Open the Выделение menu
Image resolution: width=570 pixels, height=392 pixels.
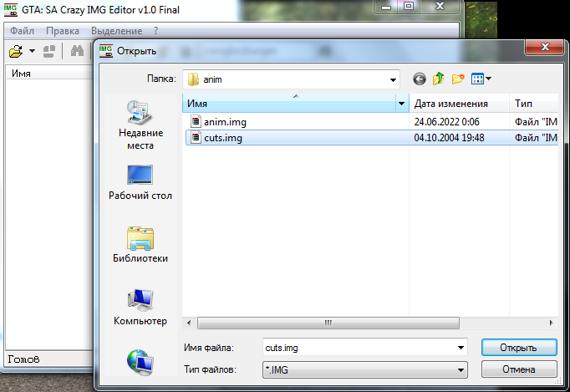[117, 31]
